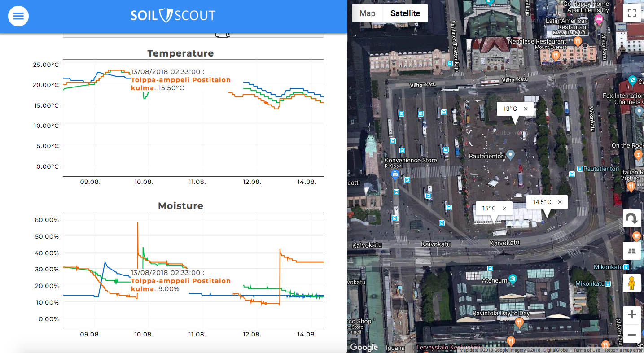Click the R-Kioski convenience store marker

[x=394, y=174]
